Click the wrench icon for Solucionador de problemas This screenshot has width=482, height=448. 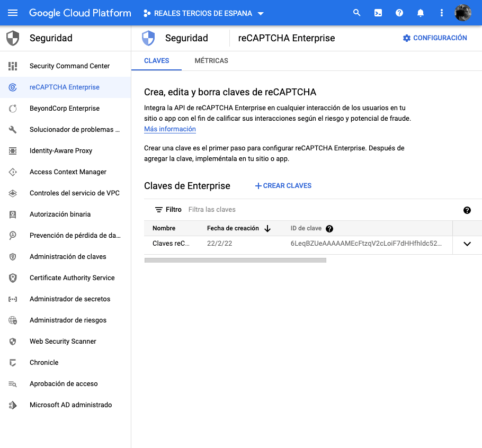(x=13, y=130)
